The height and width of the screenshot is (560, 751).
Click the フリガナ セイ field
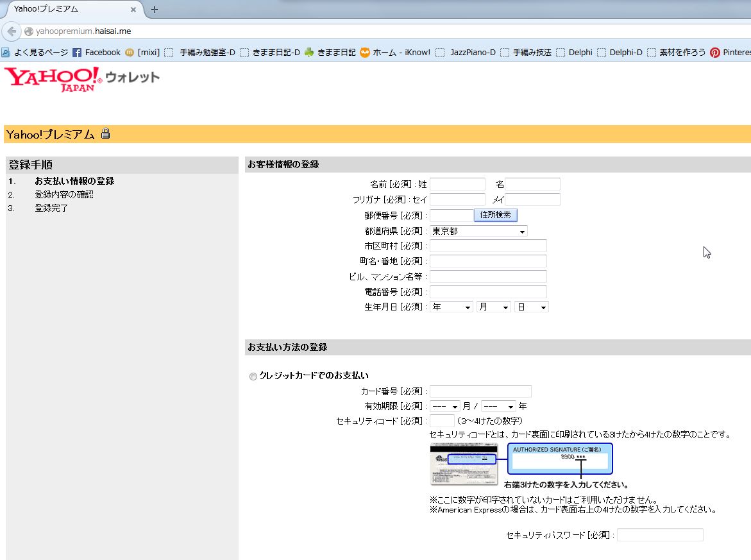pyautogui.click(x=457, y=199)
